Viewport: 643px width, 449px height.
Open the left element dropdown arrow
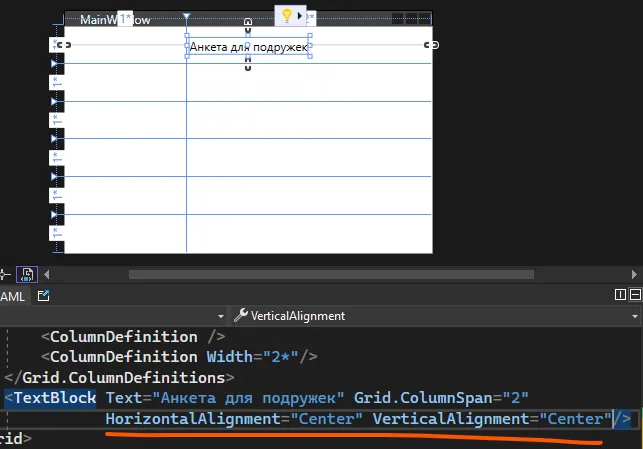tap(221, 316)
